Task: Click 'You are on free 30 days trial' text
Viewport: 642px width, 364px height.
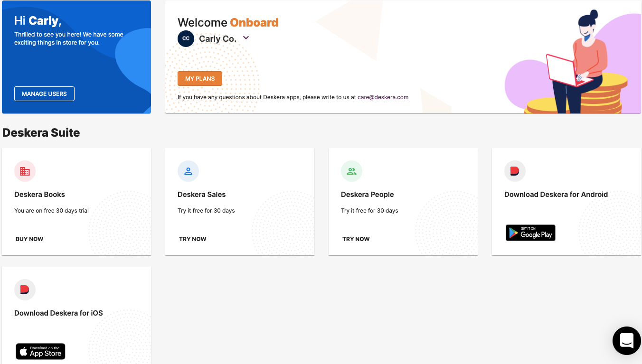Action: 51,211
